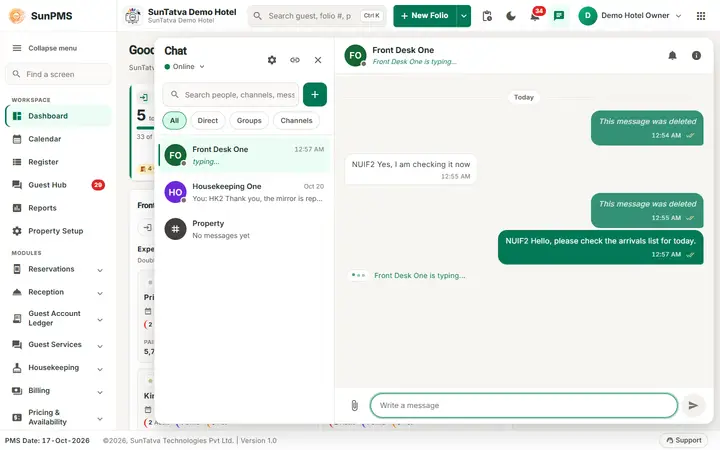The width and height of the screenshot is (720, 450).
Task: Click the "please check the arrivals list" message
Action: click(601, 247)
